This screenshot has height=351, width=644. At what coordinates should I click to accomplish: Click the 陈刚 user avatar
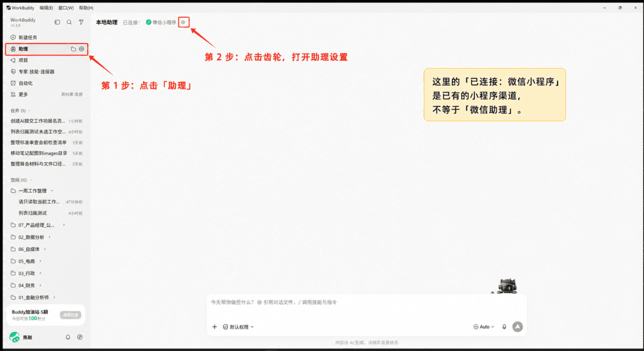[x=14, y=337]
